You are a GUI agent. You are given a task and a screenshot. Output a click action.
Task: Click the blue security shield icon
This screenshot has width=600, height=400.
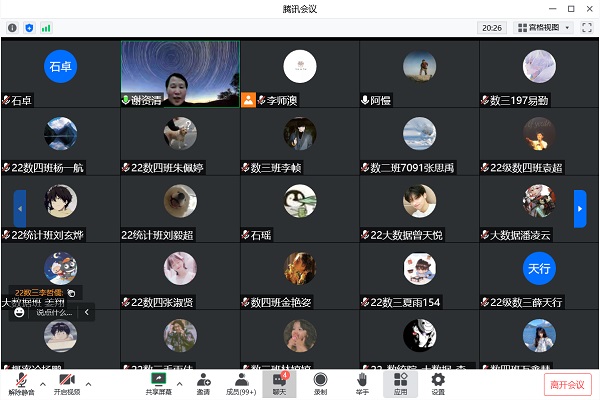click(29, 28)
